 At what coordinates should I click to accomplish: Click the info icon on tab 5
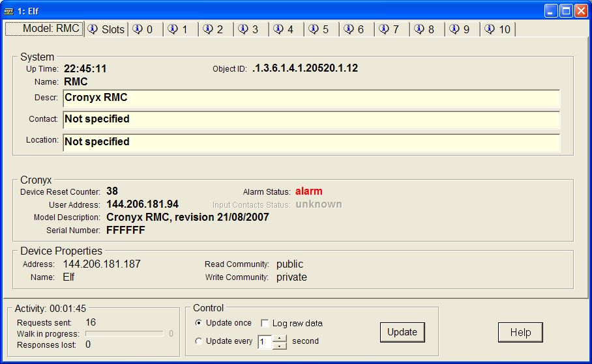click(314, 29)
